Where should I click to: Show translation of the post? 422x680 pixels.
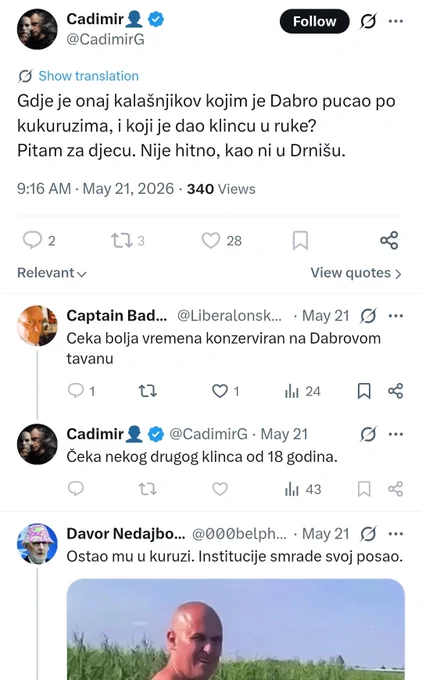click(x=88, y=76)
